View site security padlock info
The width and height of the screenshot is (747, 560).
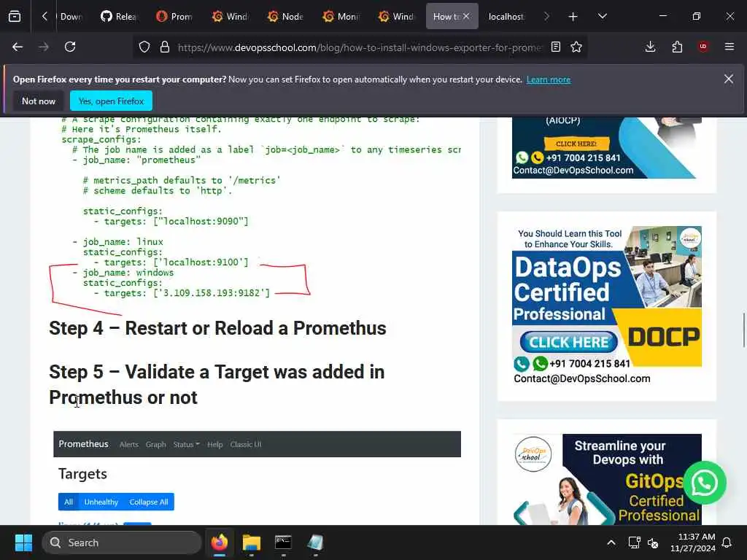tap(165, 47)
